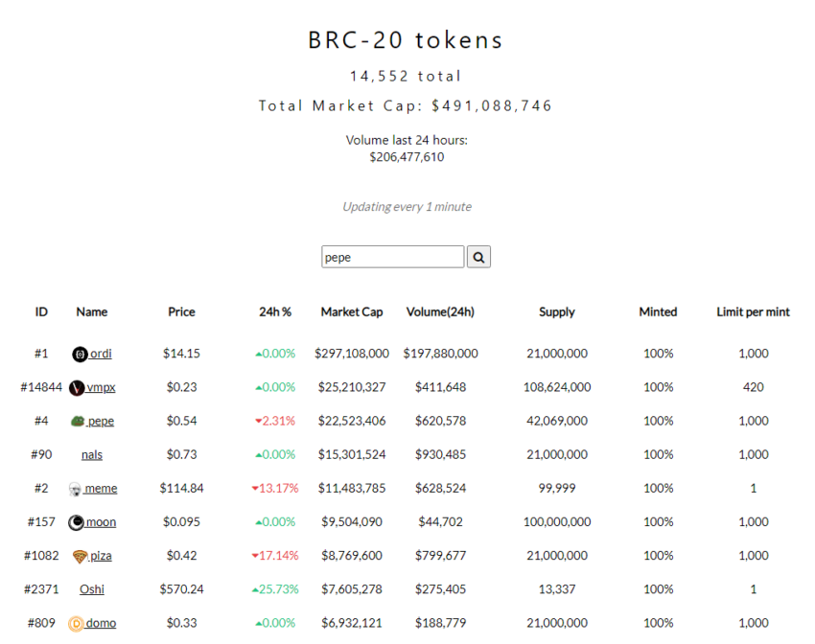Sort by the Price column header

[x=181, y=312]
